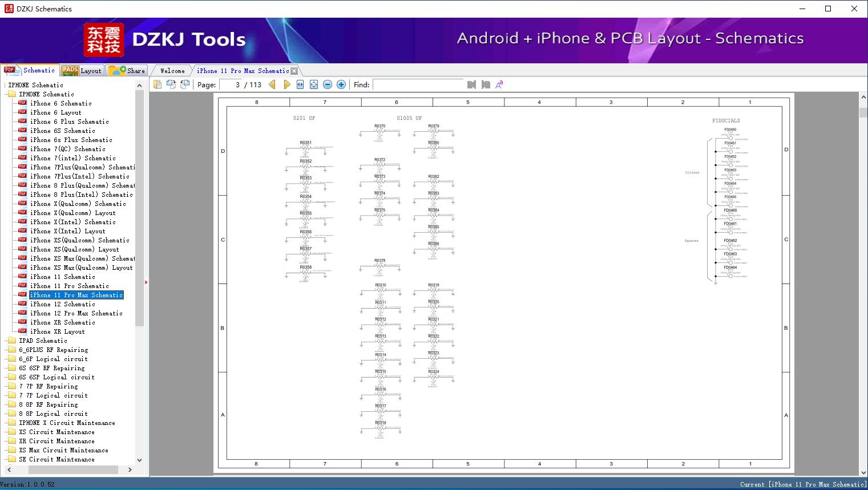This screenshot has width=868, height=490.
Task: Toggle match case for Find
Action: (x=499, y=84)
